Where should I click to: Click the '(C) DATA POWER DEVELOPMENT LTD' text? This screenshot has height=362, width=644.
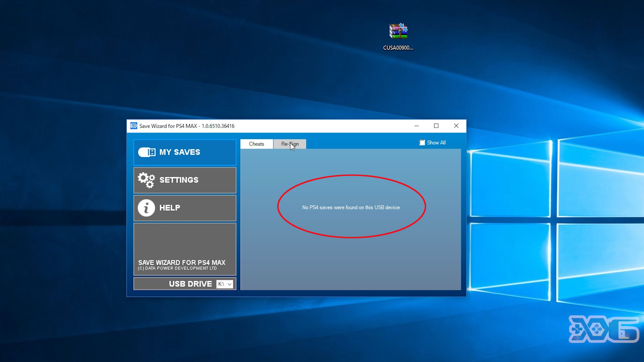[177, 268]
